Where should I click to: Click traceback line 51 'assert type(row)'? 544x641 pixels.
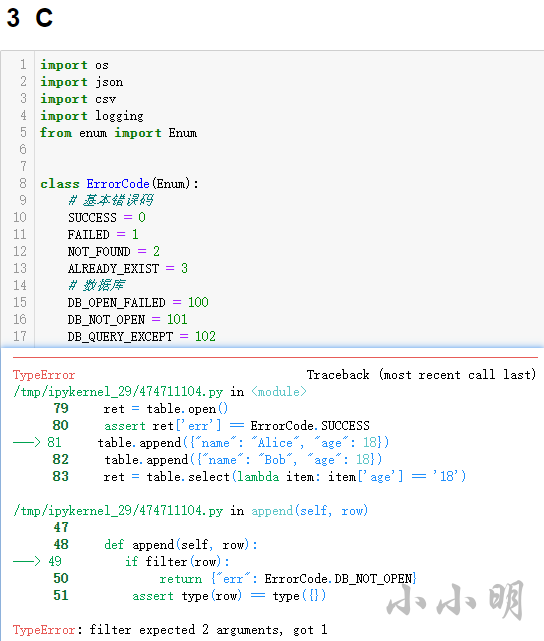point(189,596)
